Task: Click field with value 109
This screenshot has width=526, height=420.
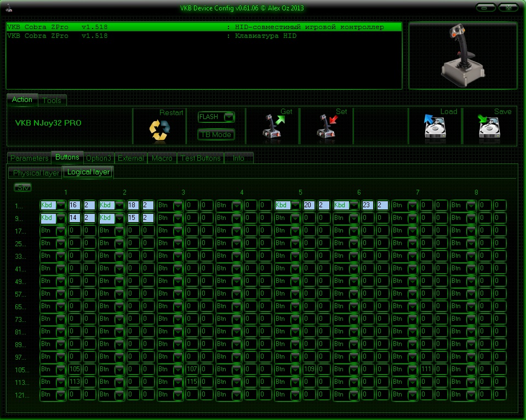Action: click(x=309, y=370)
